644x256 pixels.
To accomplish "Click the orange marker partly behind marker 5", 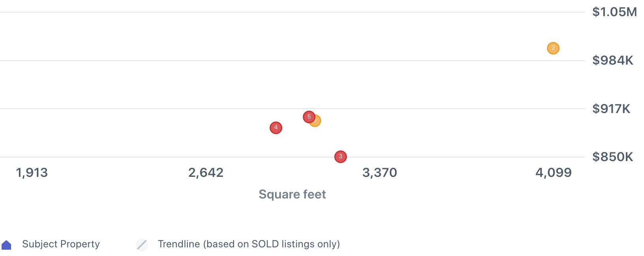I will point(317,122).
